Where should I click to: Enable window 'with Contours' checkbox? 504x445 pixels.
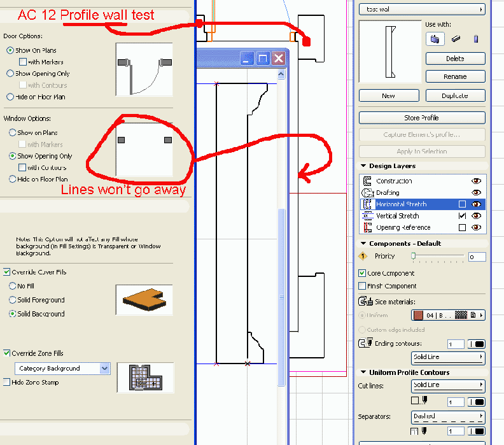tap(22, 167)
